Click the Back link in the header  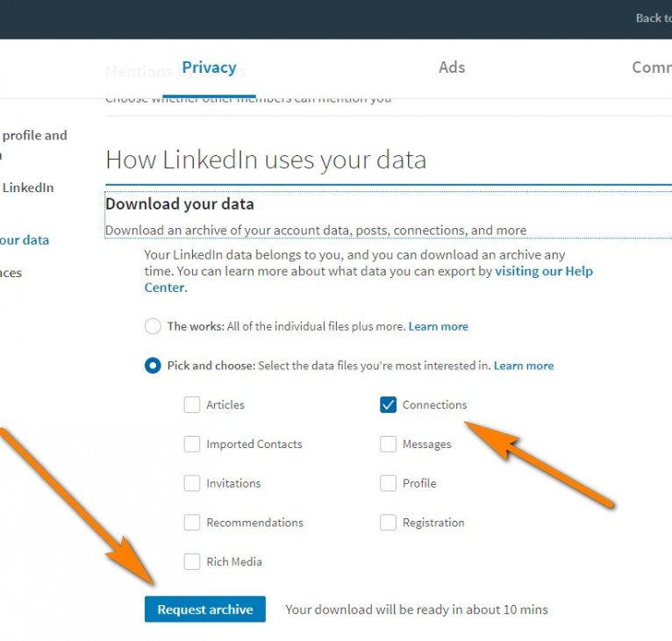point(650,18)
